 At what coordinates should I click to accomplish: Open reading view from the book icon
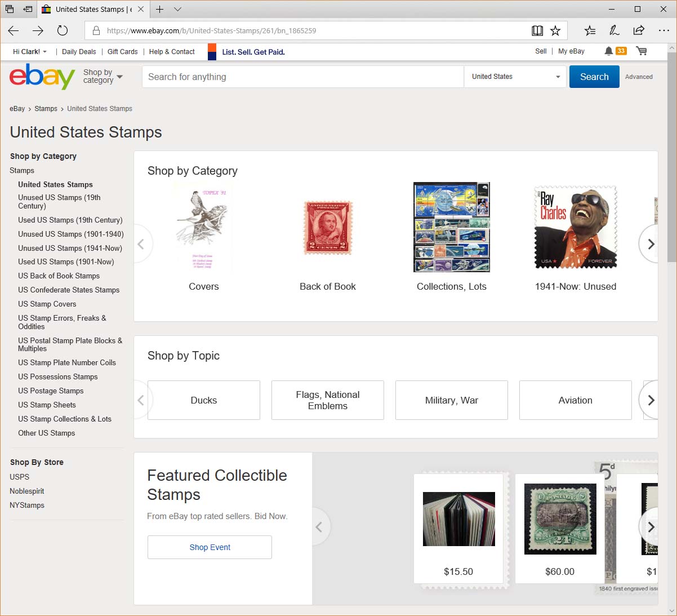[537, 30]
